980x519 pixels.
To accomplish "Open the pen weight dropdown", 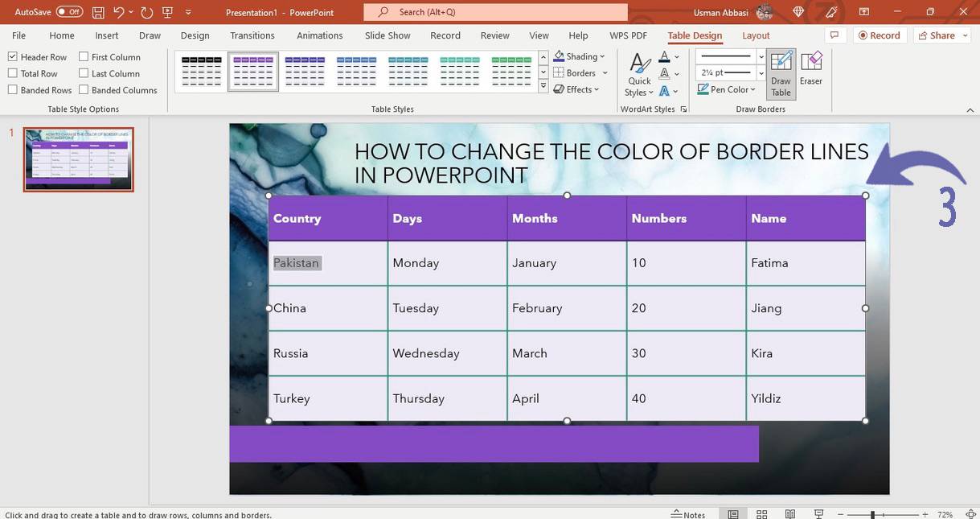I will coord(761,72).
